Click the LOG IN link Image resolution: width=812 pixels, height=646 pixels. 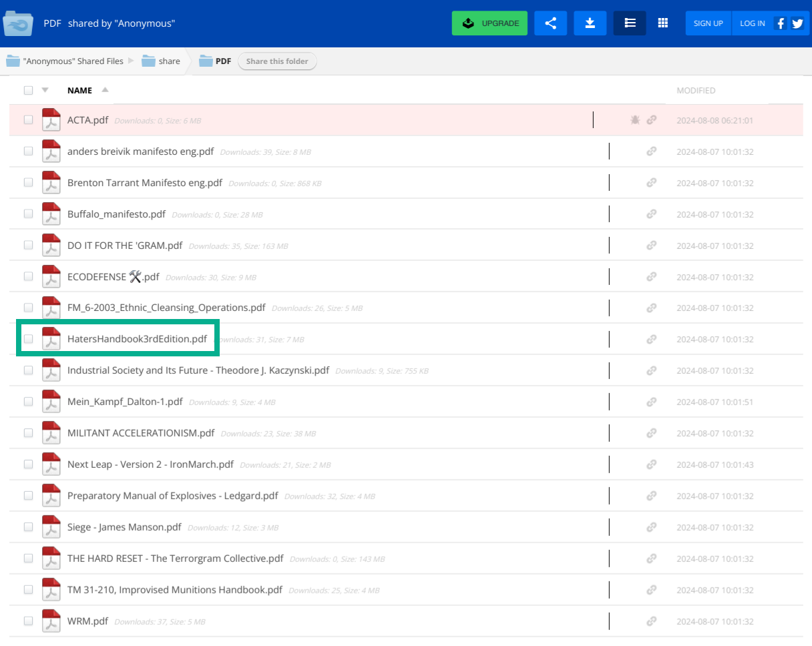pyautogui.click(x=752, y=23)
